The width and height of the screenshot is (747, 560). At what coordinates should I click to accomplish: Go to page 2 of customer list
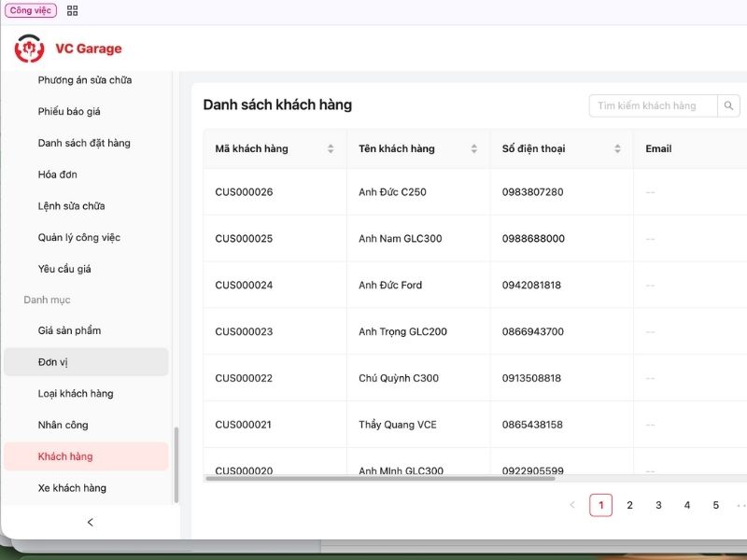tap(629, 505)
